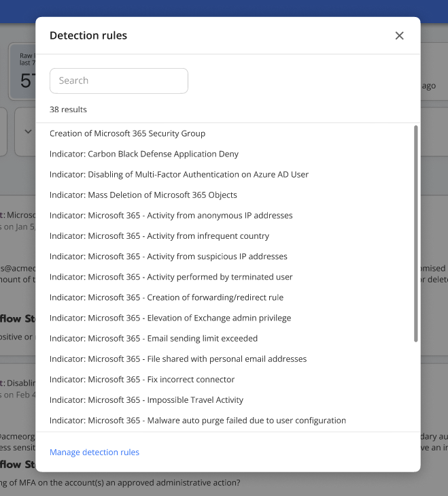
Task: Select Fix incorrect connector rule
Action: point(142,380)
